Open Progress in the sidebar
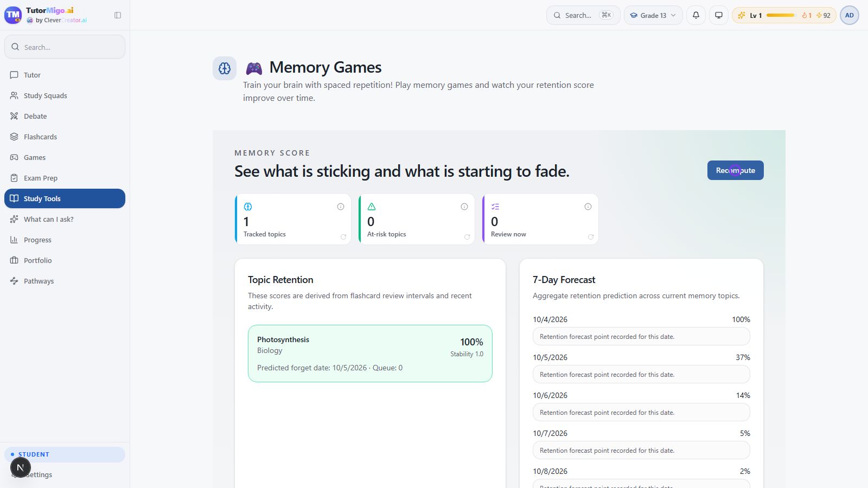 coord(65,240)
